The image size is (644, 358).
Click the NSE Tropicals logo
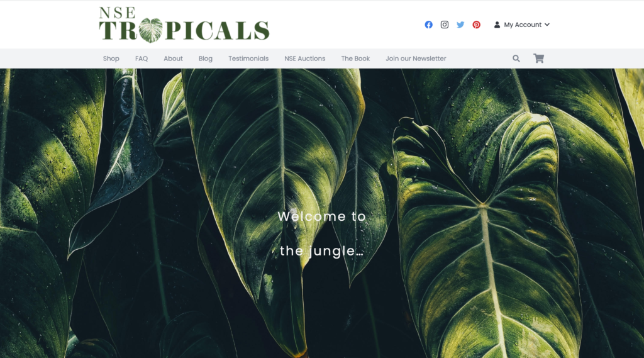(184, 25)
